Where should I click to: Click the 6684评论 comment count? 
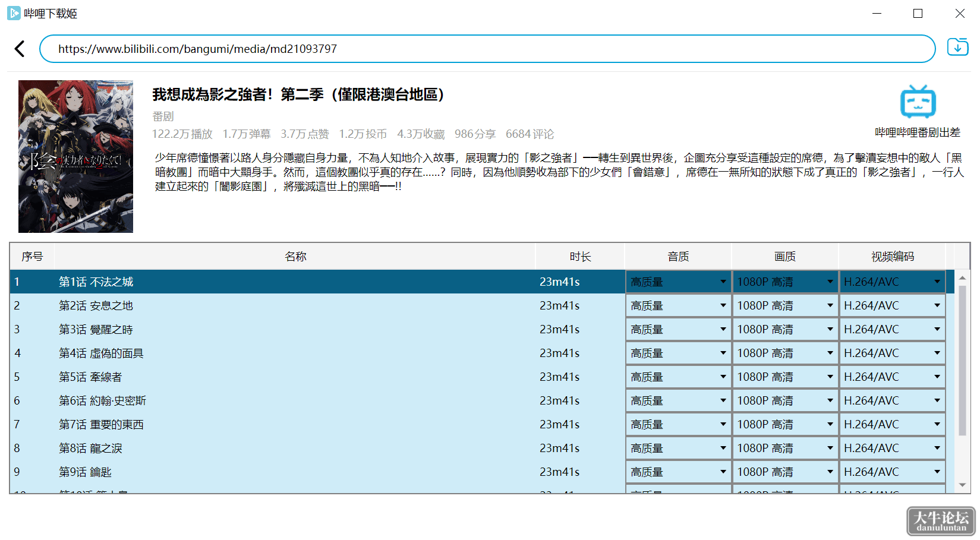pos(530,134)
